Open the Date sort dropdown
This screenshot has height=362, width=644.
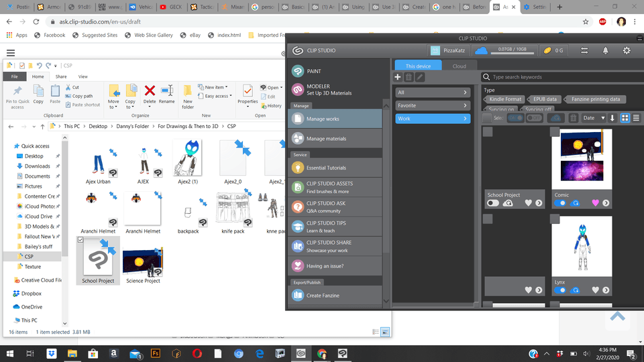pos(594,118)
